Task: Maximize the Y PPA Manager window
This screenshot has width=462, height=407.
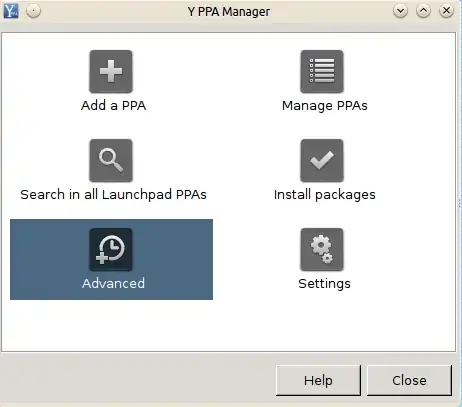Action: [x=423, y=11]
